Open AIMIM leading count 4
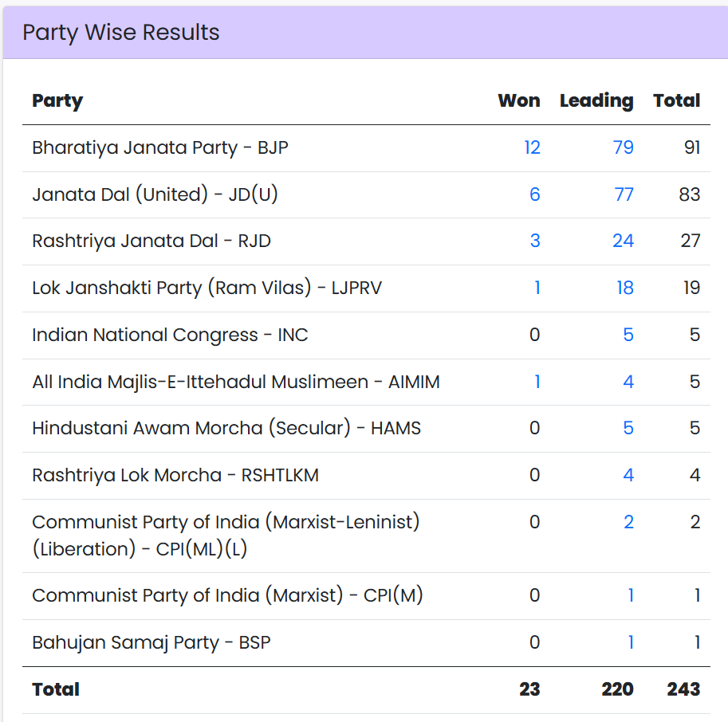The height and width of the screenshot is (722, 728). 628,382
